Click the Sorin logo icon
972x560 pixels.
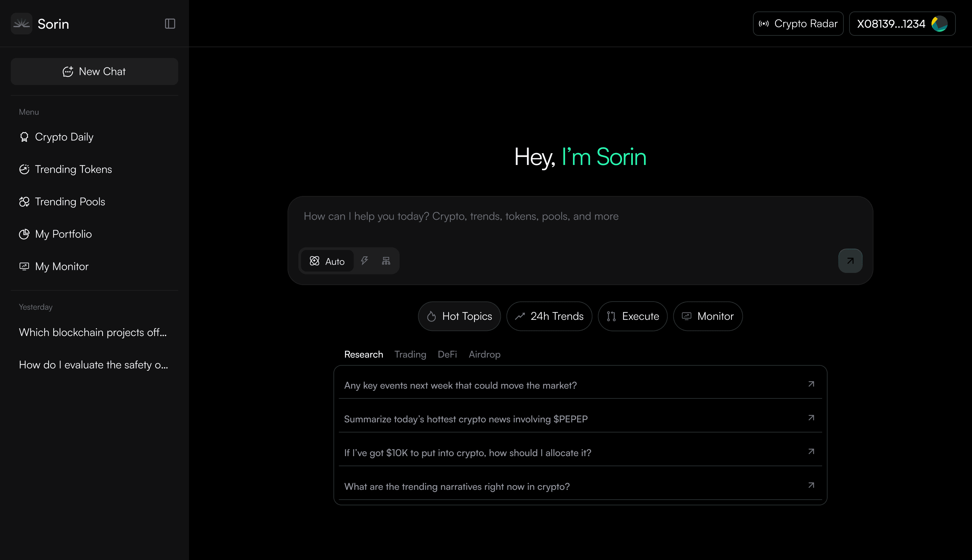[x=22, y=24]
